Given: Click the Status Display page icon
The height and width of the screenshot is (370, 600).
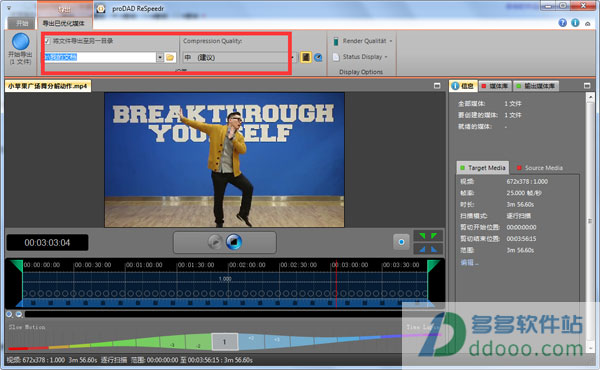Looking at the screenshot, I should click(x=336, y=57).
